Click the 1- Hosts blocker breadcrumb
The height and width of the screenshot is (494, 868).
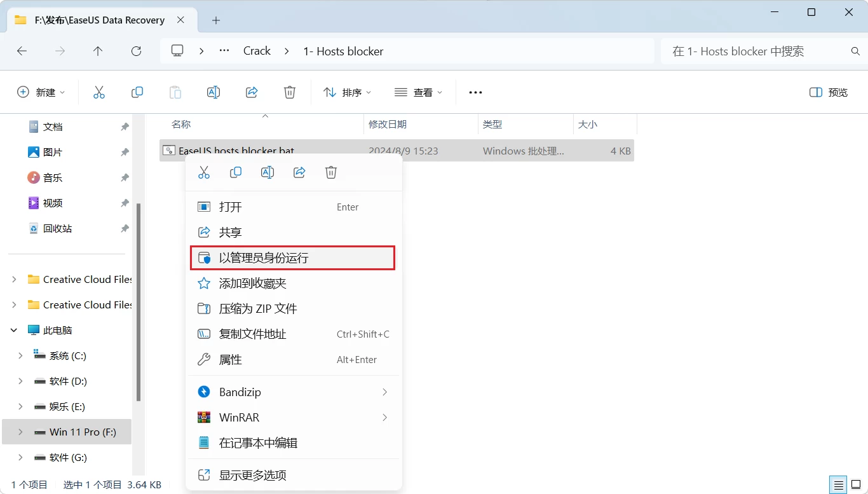click(343, 51)
